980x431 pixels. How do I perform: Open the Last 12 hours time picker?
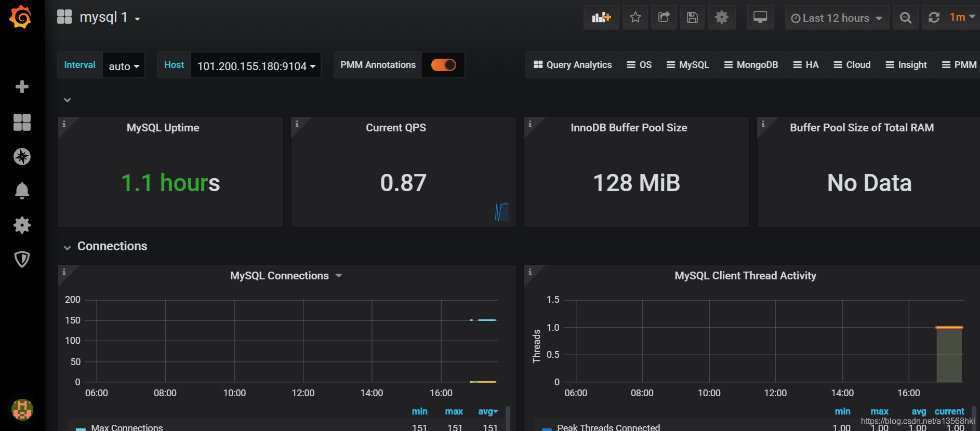point(837,18)
